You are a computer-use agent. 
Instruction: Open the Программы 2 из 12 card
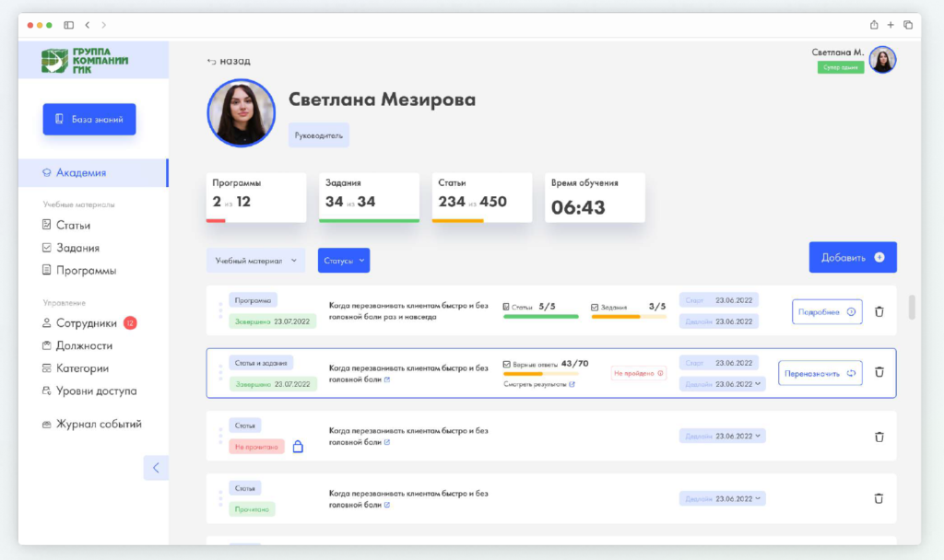pyautogui.click(x=256, y=198)
